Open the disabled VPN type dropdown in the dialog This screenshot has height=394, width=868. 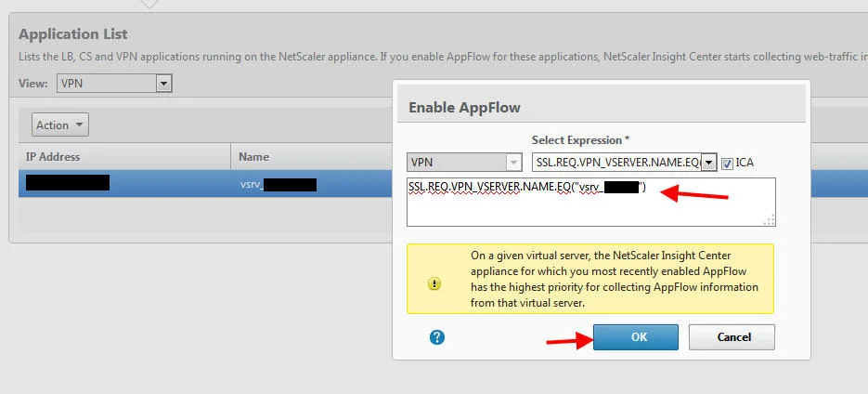click(x=464, y=163)
